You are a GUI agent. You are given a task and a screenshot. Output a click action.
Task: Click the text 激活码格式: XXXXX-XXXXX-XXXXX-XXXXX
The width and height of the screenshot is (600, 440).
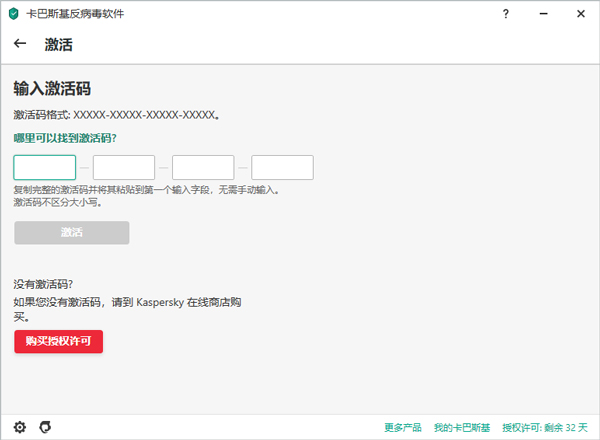(116, 115)
